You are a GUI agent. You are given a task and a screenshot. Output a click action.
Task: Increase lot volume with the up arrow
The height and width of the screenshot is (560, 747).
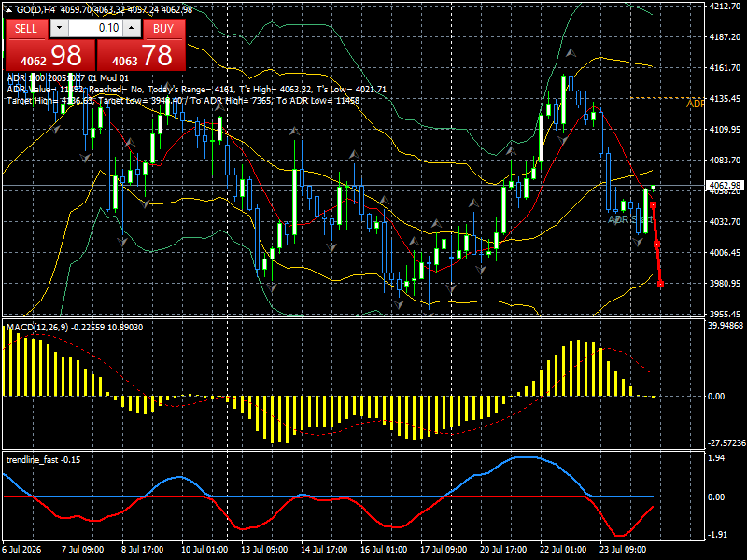coord(132,28)
